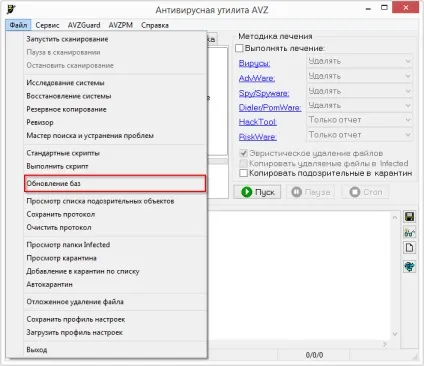Enable the 'Выполнять лечение' checkbox
The image size is (424, 366).
click(x=239, y=48)
